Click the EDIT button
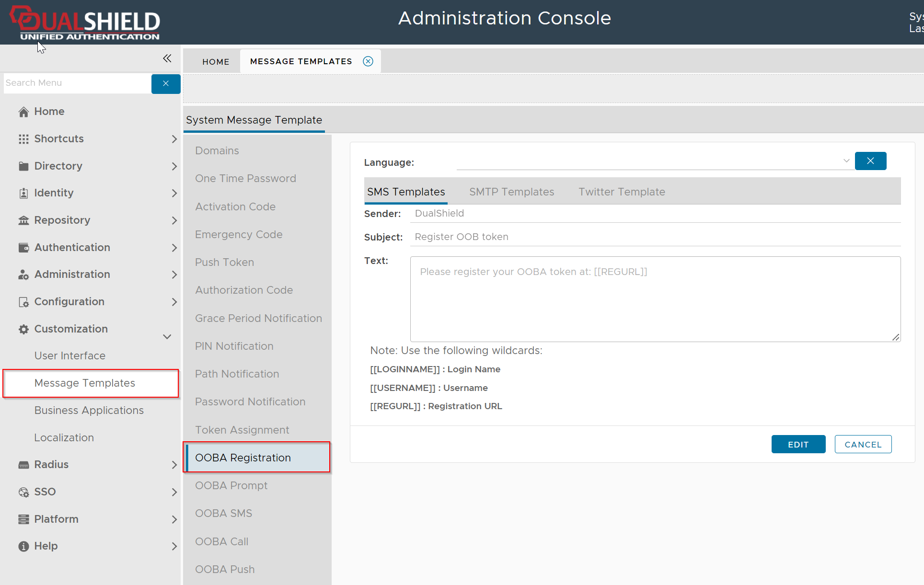The image size is (924, 585). point(798,444)
